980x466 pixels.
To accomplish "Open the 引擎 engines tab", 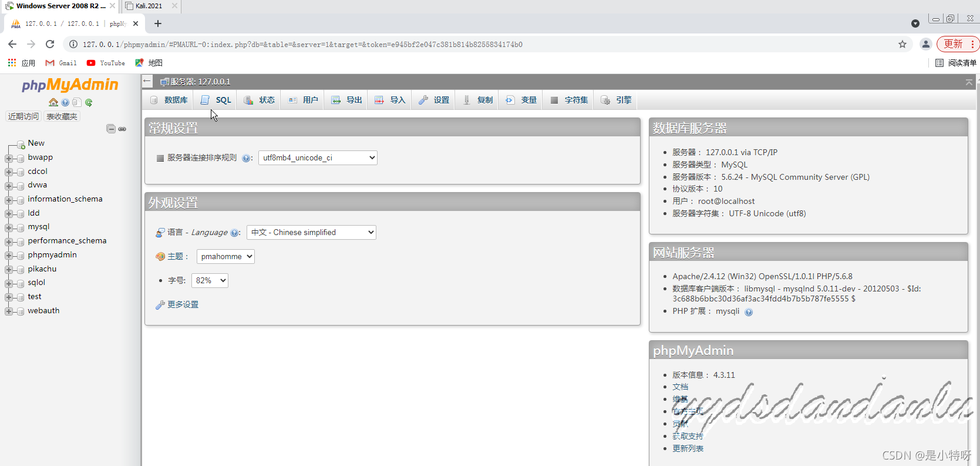I will click(x=616, y=100).
